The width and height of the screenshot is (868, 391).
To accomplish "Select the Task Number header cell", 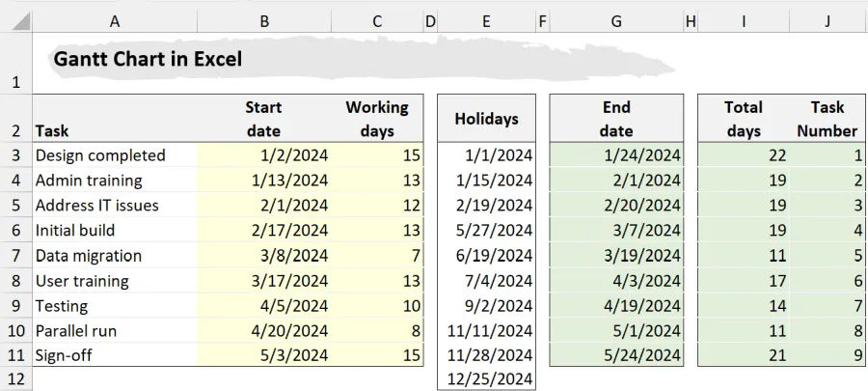I will (x=827, y=119).
